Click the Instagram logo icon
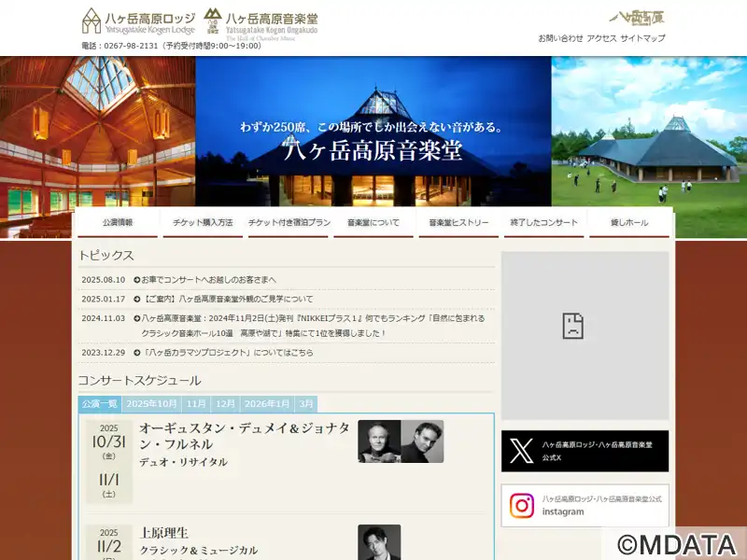Viewport: 747px width, 560px height. click(522, 506)
